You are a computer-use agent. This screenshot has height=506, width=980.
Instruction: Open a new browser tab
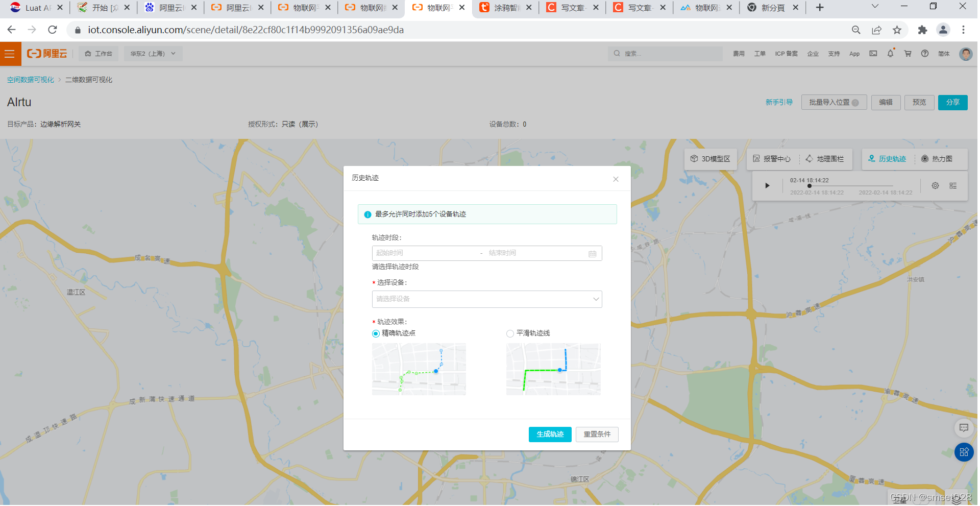click(820, 8)
